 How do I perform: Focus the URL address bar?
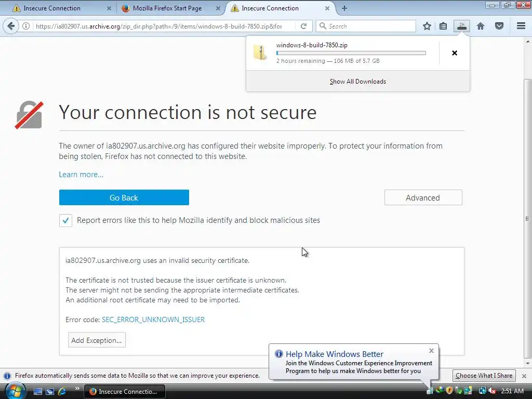pos(158,26)
